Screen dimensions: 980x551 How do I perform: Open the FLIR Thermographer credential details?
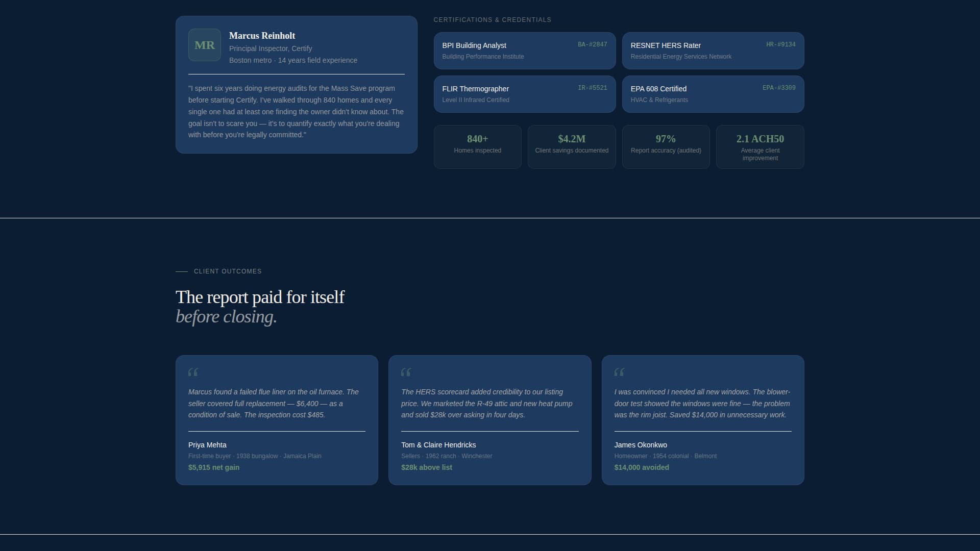(524, 94)
